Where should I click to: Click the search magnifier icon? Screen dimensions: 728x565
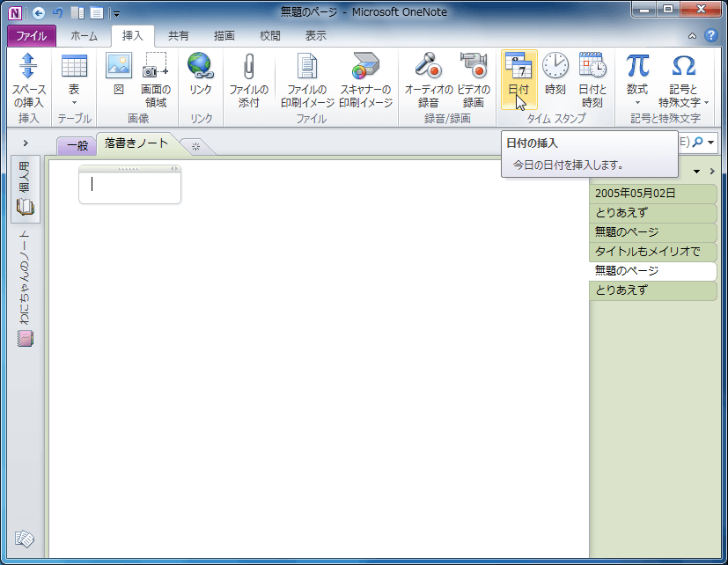point(697,143)
